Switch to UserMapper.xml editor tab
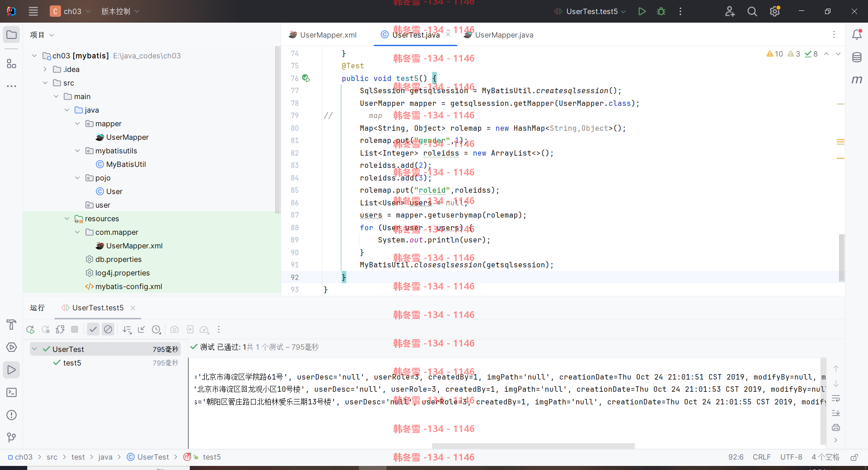868x470 pixels. [323, 35]
